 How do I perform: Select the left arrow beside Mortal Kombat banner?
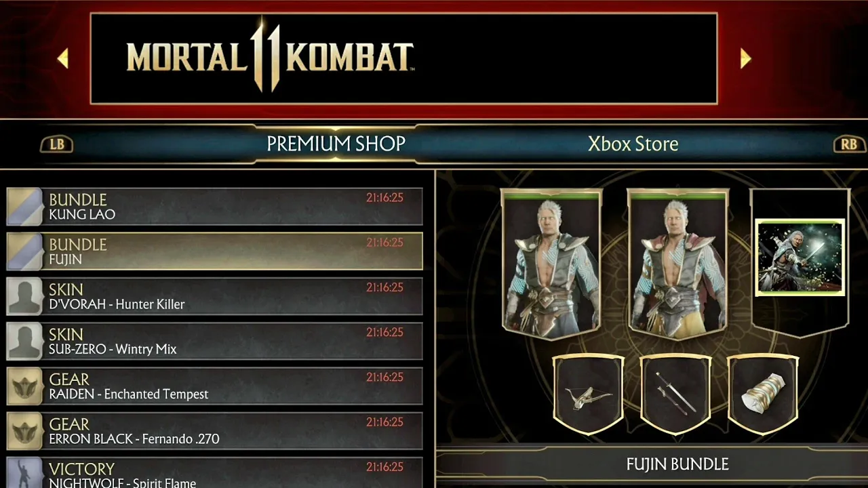click(x=63, y=59)
